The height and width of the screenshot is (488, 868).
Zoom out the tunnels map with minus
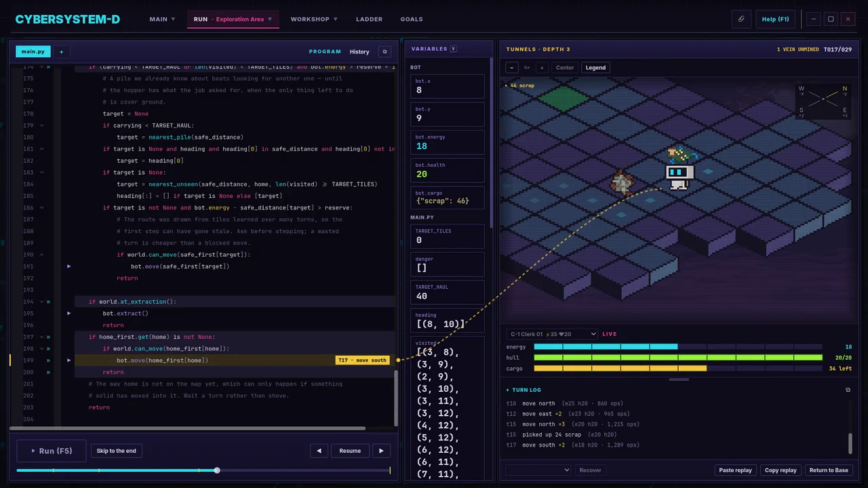[x=512, y=68]
